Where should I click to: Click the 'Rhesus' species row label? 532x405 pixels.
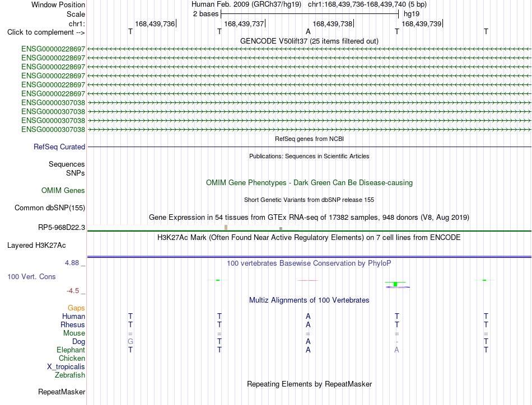73,324
